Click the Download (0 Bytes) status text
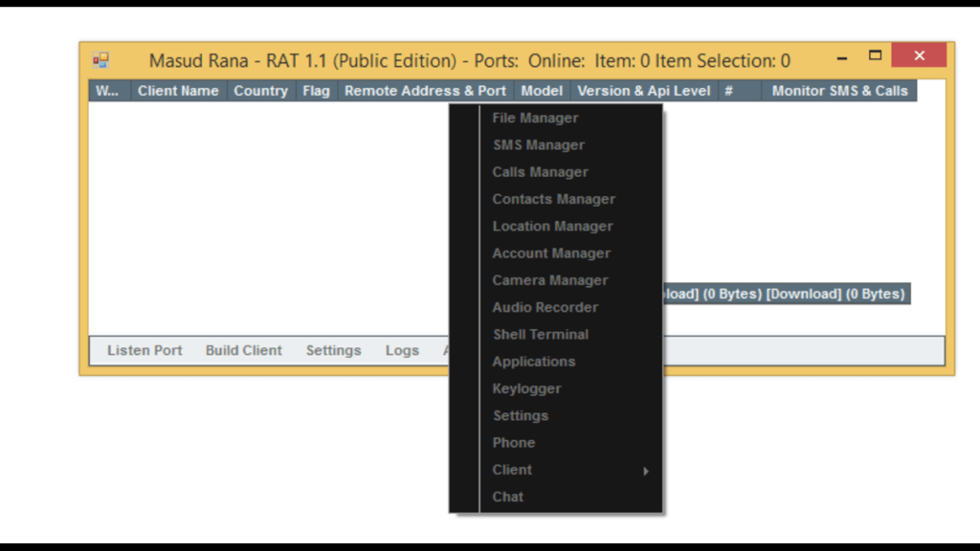This screenshot has height=551, width=980. coord(835,294)
